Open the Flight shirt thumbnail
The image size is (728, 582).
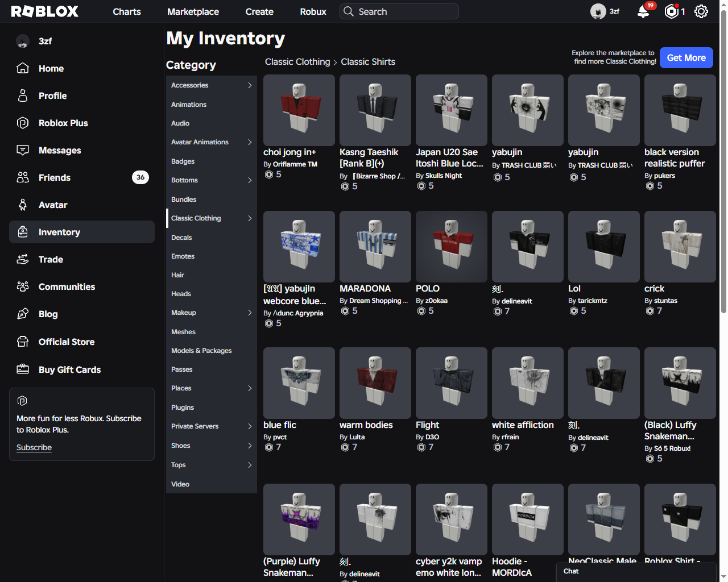[452, 383]
